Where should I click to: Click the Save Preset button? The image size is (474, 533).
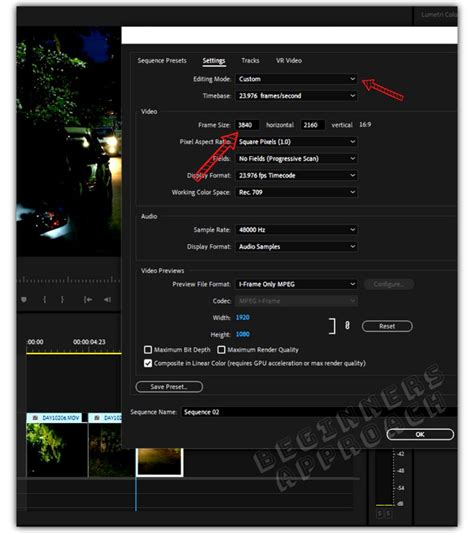pyautogui.click(x=169, y=387)
